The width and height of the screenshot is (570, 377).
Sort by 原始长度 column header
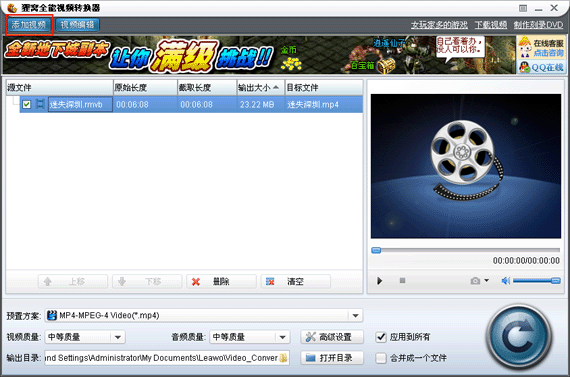coord(145,88)
